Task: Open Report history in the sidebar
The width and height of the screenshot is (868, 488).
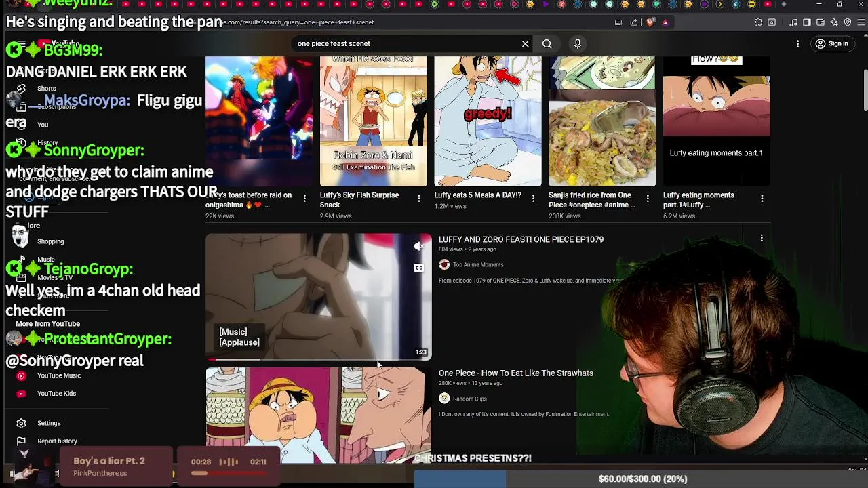Action: point(57,441)
